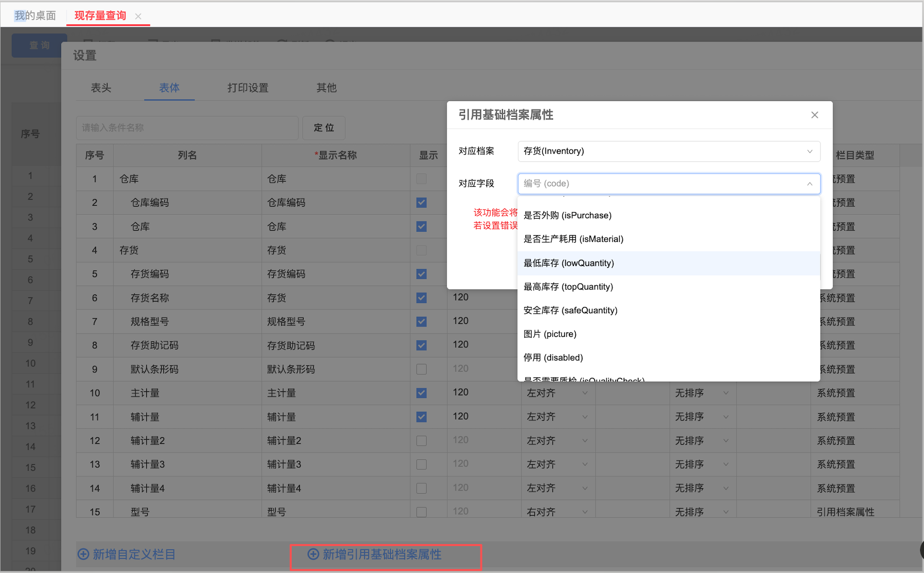Open the 其他 tab
The width and height of the screenshot is (924, 573).
pos(326,88)
